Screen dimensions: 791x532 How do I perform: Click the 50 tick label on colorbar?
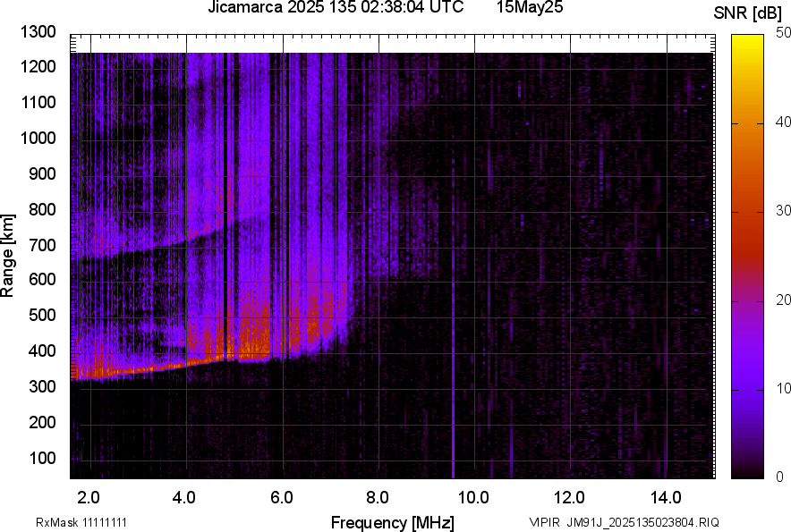click(x=783, y=32)
